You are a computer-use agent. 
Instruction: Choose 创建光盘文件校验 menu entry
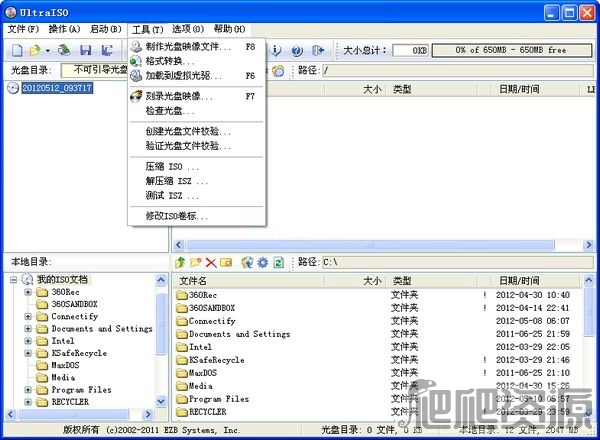click(197, 132)
